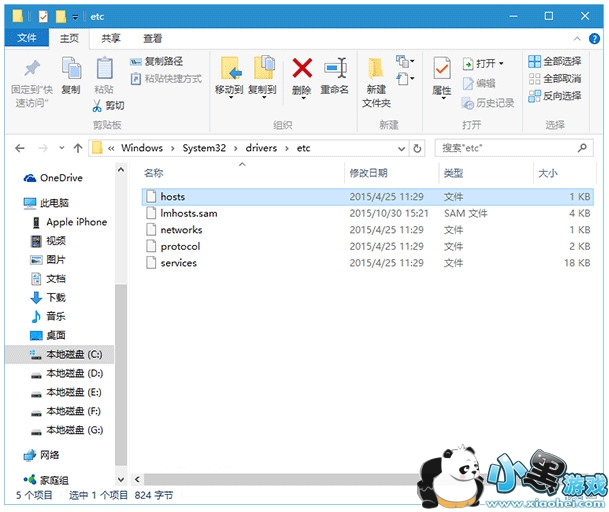Choose Select all option

[555, 61]
